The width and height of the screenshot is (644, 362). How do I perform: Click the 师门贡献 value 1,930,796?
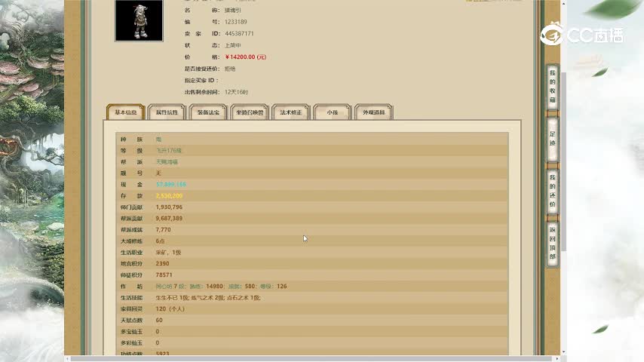(x=169, y=207)
